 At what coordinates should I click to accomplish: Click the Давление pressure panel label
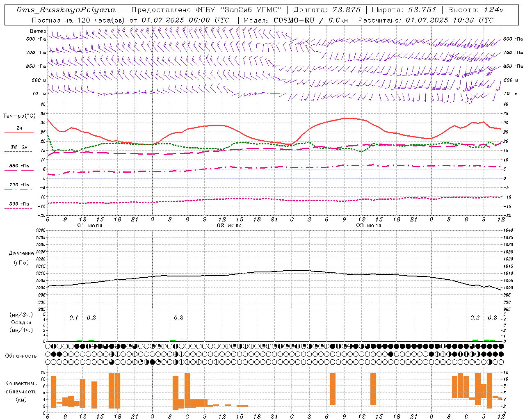tap(21, 253)
